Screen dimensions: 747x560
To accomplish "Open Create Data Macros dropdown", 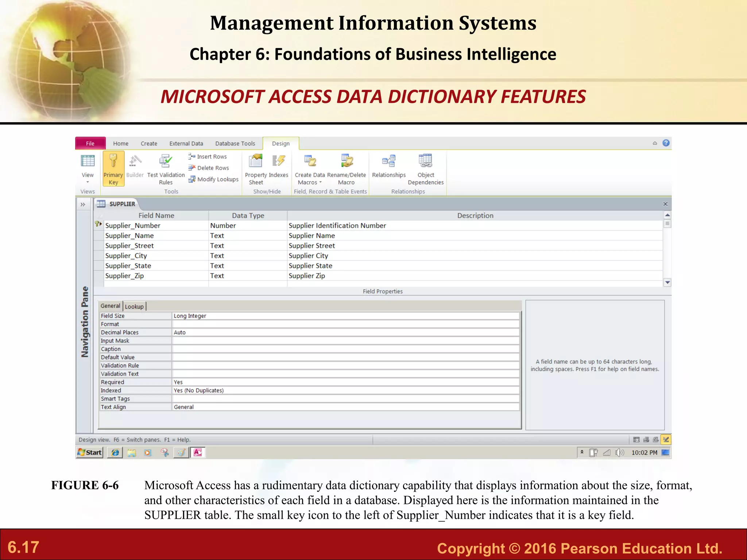I will tap(310, 169).
